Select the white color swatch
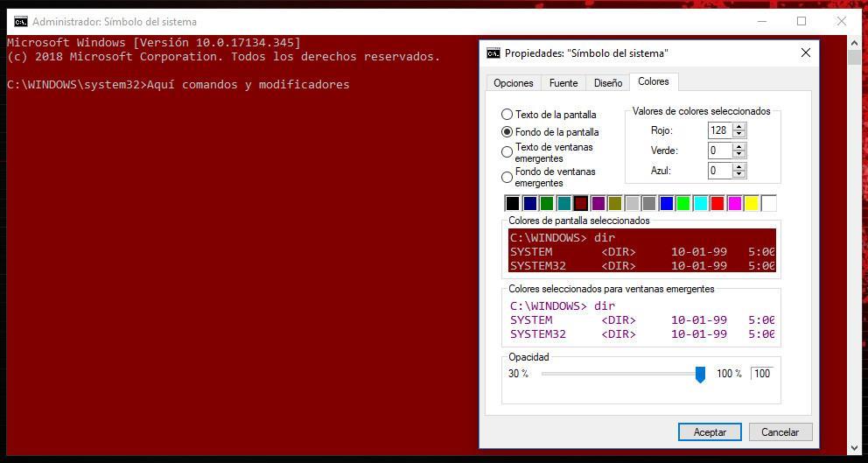Image resolution: width=868 pixels, height=463 pixels. coord(768,203)
